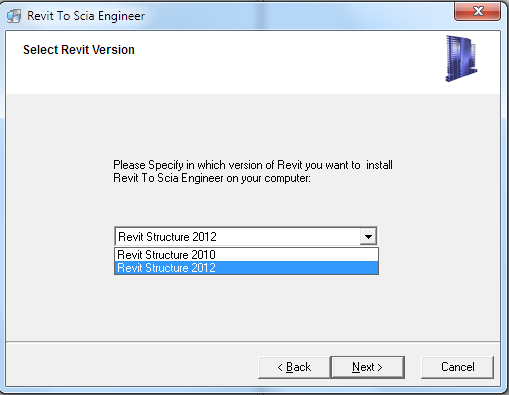Click the combo box showing Revit Structure 2012
The height and width of the screenshot is (395, 509).
(246, 237)
